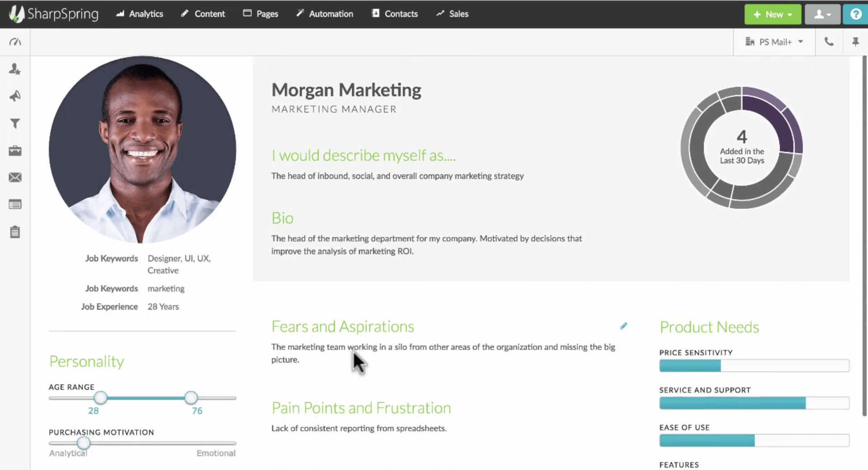Click the clipboard sidebar icon
The width and height of the screenshot is (868, 470).
15,232
